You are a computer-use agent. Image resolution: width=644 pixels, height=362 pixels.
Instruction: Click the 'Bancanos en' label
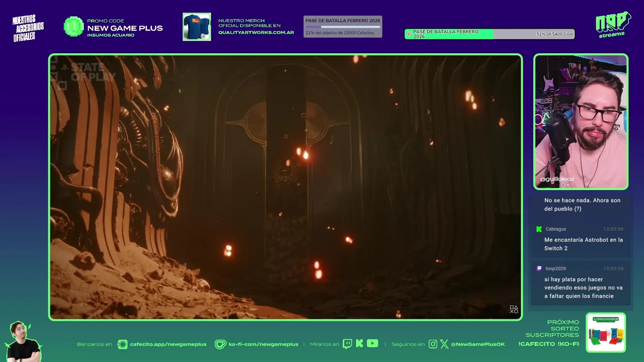click(x=95, y=344)
